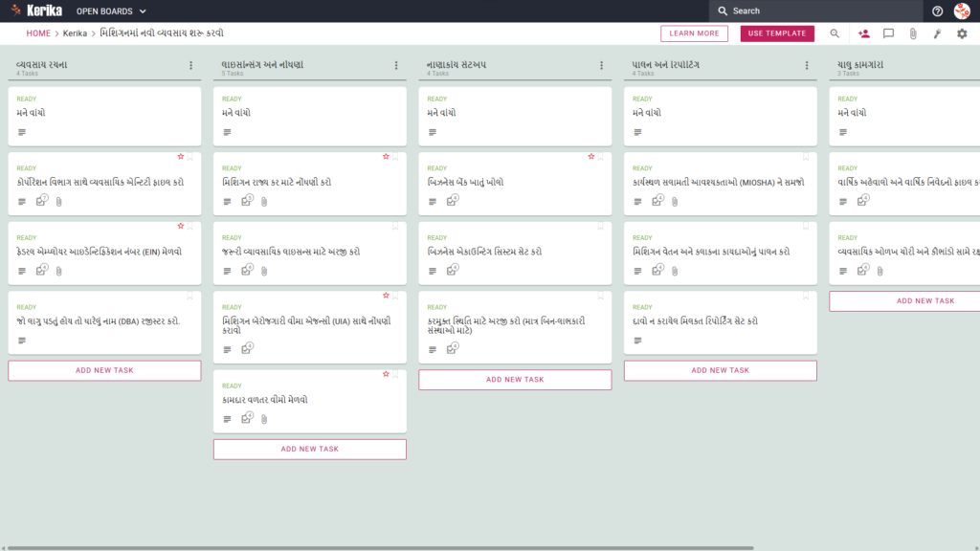980x551 pixels.
Task: Open the 'નાણાકીય સેટઅપ' column three-dot menu
Action: (602, 65)
